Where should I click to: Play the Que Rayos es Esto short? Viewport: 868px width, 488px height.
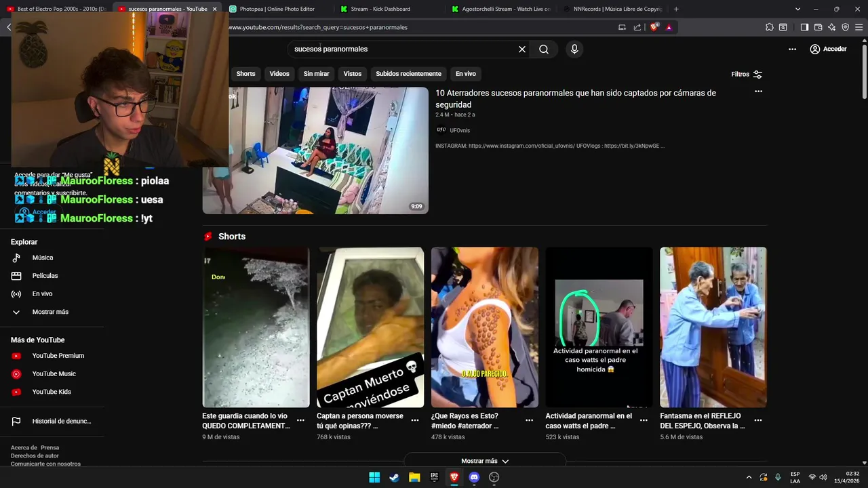(485, 327)
